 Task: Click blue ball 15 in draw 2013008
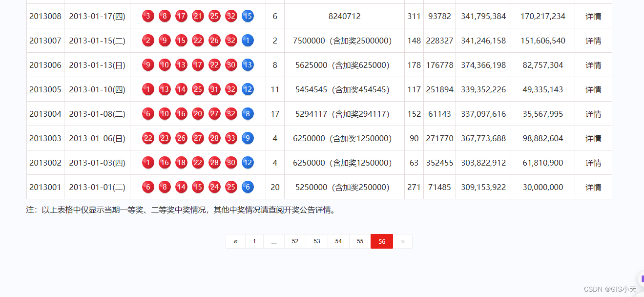point(248,16)
